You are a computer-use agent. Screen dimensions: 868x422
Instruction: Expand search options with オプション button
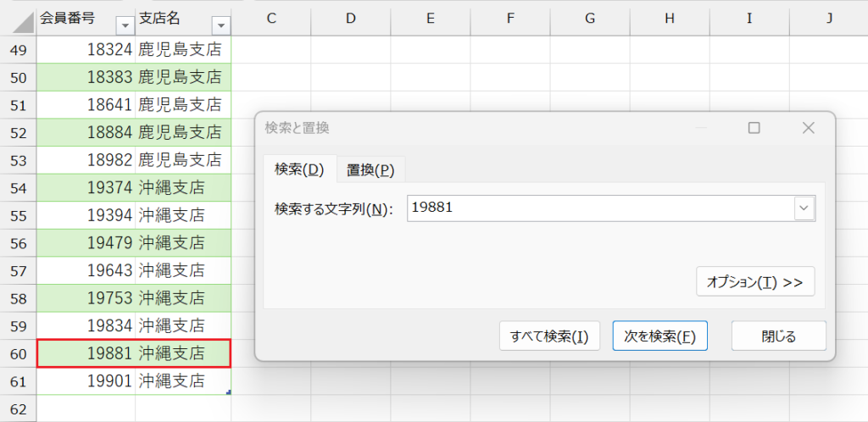(x=755, y=281)
